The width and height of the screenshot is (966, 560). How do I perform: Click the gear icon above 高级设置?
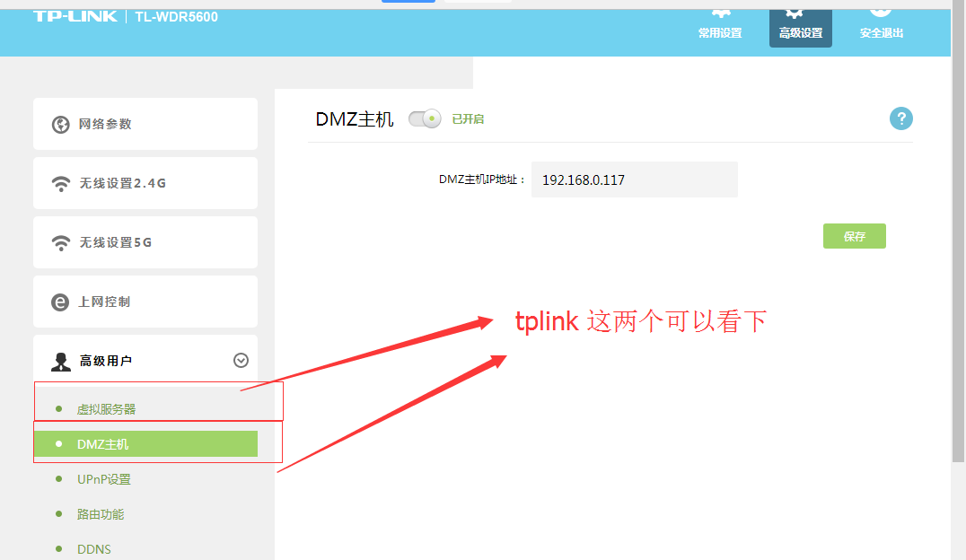point(795,13)
